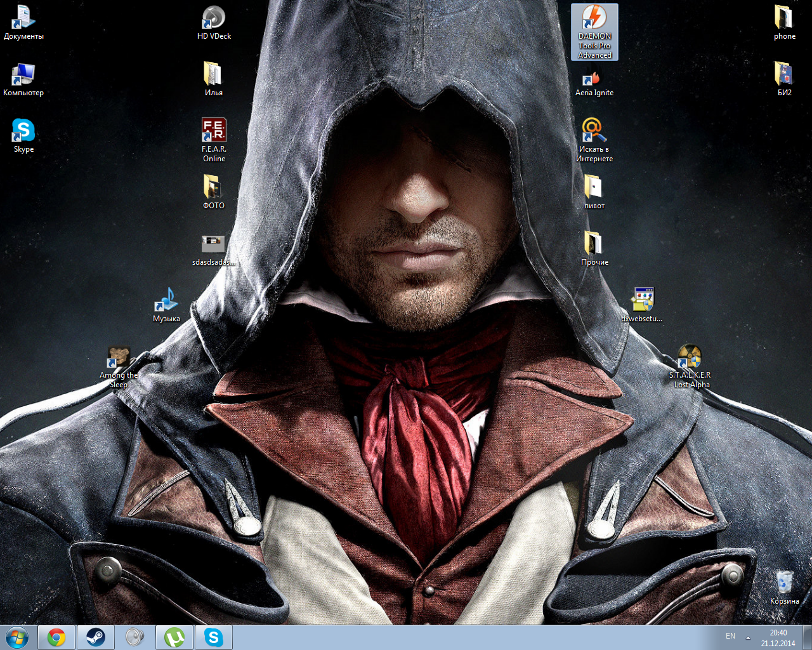The image size is (812, 650).
Task: Launch Google Chrome from the taskbar
Action: [x=56, y=637]
